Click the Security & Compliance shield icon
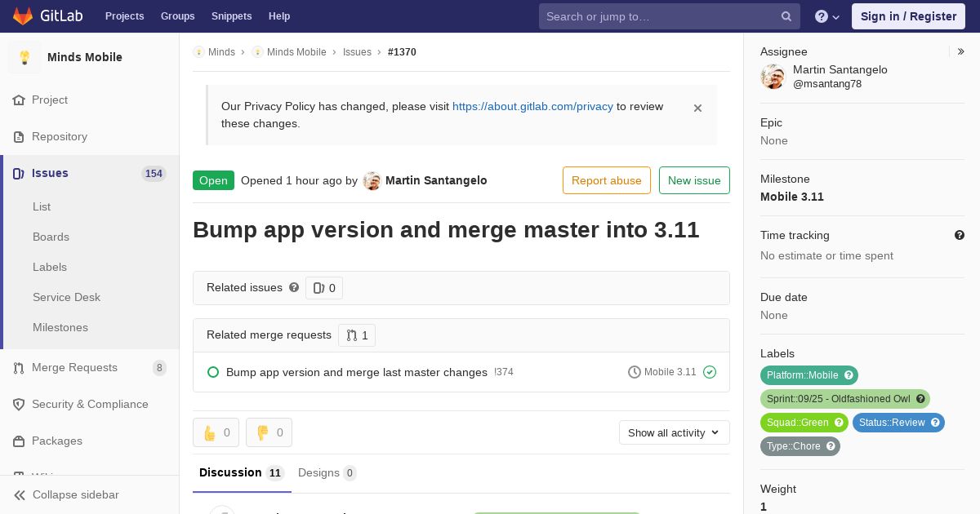Image resolution: width=980 pixels, height=514 pixels. click(19, 404)
